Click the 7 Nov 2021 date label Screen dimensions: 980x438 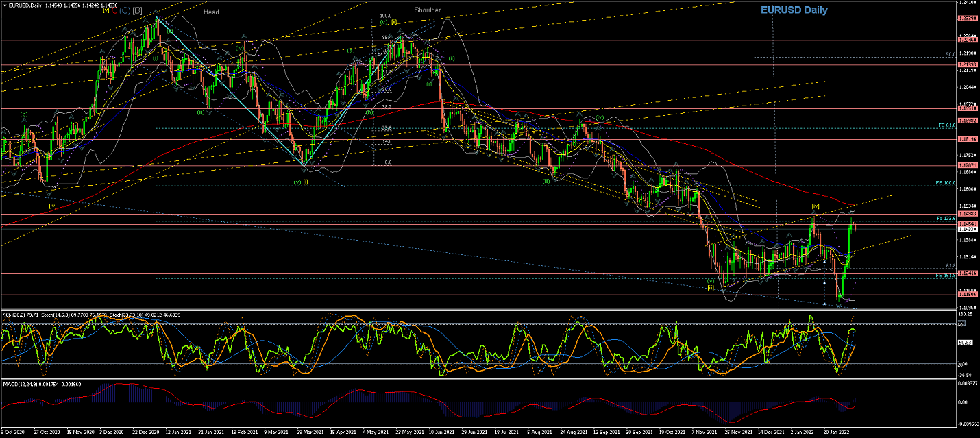[704, 433]
